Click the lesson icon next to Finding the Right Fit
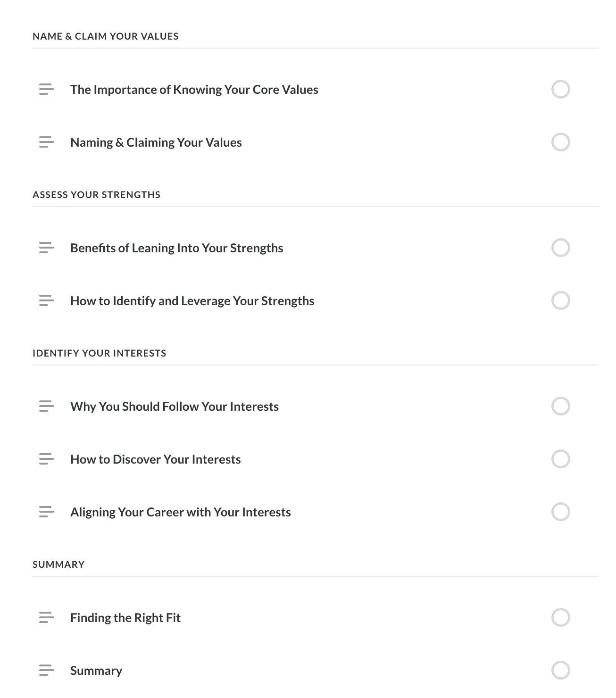This screenshot has height=698, width=616. (x=46, y=617)
